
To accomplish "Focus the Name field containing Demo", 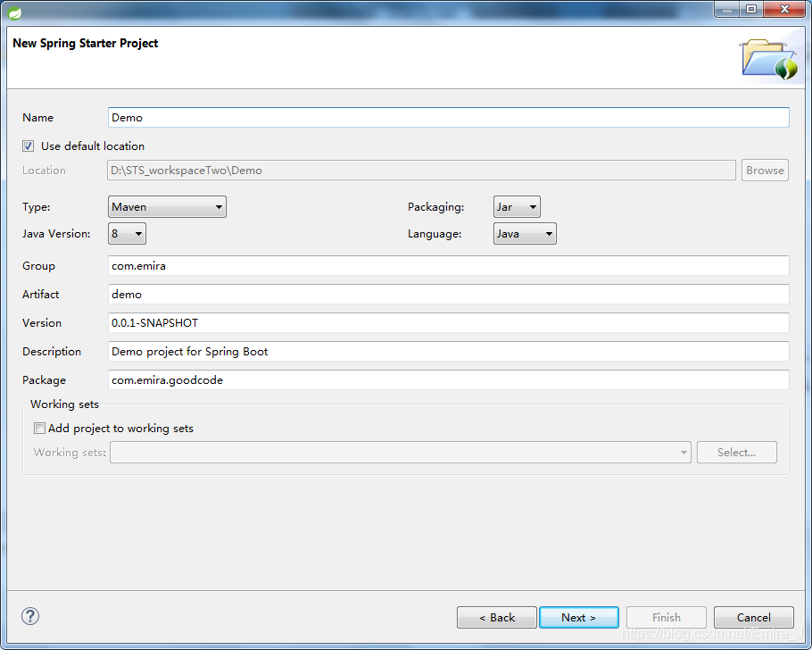I will coord(449,118).
